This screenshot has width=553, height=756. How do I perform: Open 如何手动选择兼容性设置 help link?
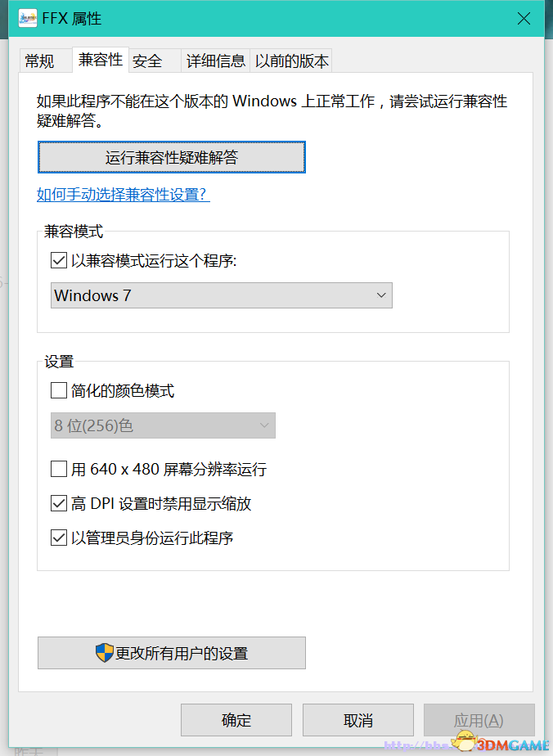124,195
